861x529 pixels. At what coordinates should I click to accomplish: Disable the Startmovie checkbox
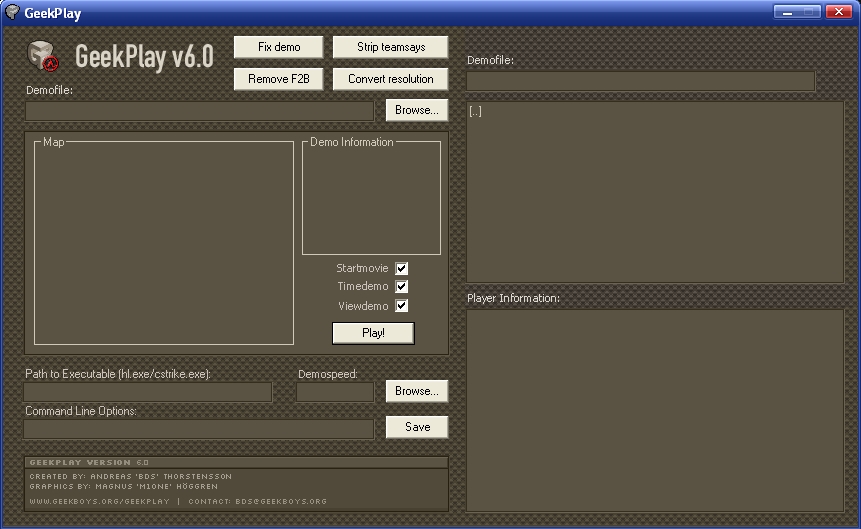402,268
